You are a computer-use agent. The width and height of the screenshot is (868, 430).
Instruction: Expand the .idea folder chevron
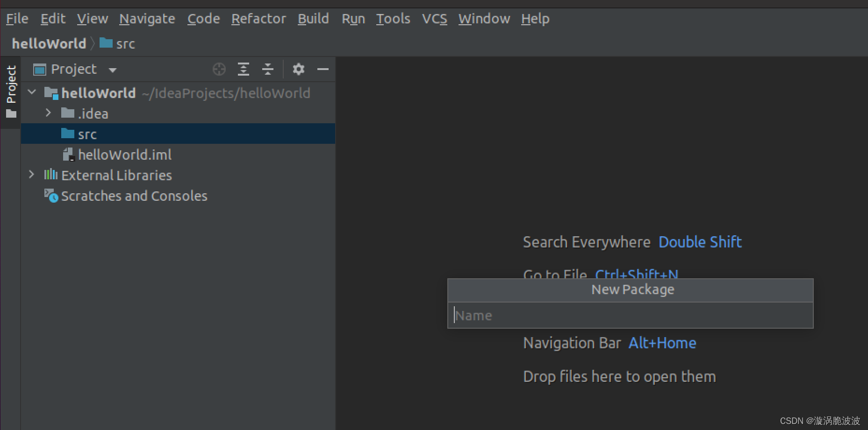coord(48,113)
